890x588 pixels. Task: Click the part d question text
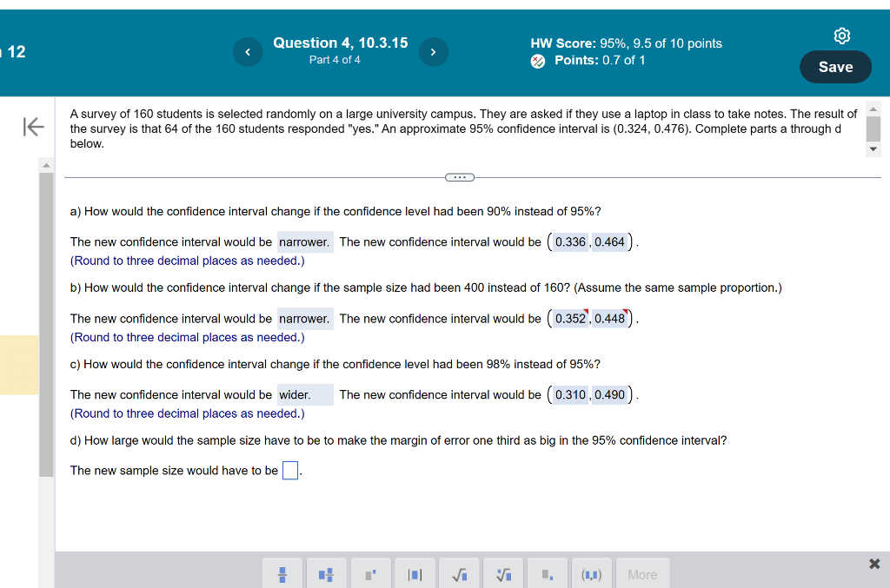pyautogui.click(x=398, y=440)
